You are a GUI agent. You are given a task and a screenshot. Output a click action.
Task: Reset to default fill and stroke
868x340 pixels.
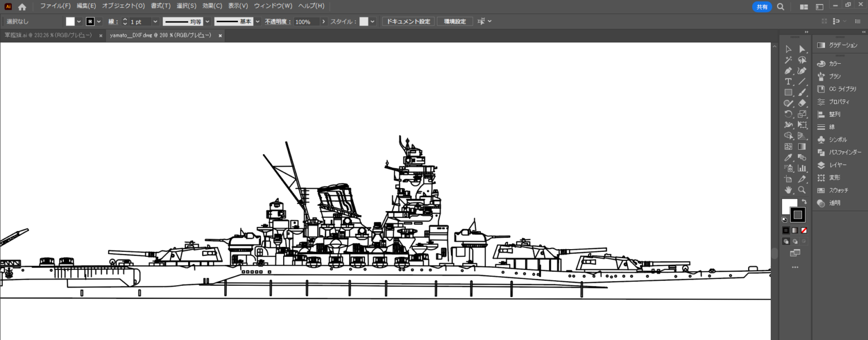[x=784, y=220]
